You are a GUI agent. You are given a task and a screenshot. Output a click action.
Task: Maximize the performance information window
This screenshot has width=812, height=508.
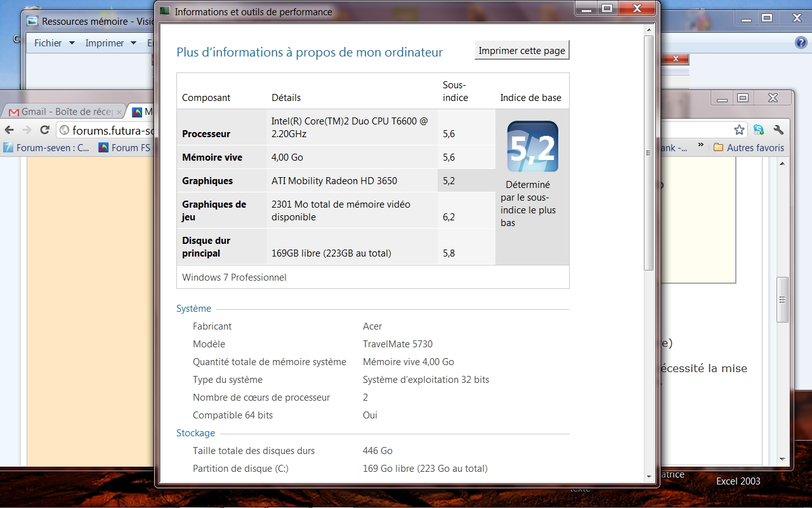[x=607, y=8]
